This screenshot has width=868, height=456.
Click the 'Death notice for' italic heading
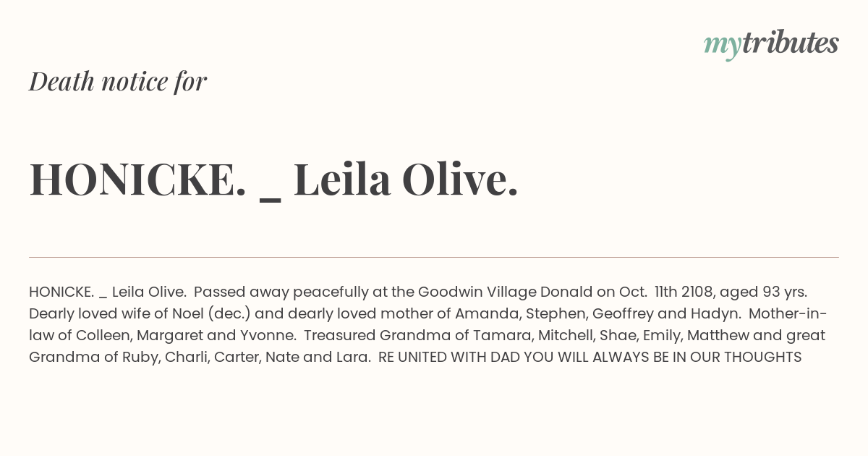(x=118, y=82)
